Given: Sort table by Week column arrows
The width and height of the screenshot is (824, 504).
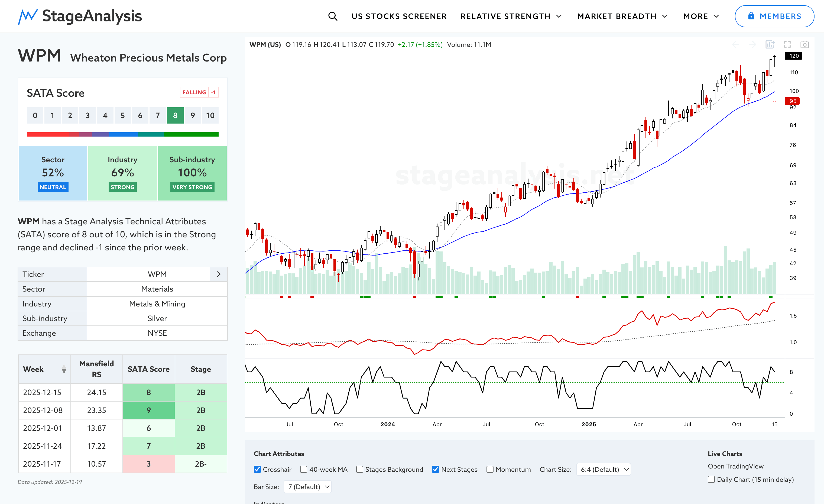Looking at the screenshot, I should (x=64, y=369).
